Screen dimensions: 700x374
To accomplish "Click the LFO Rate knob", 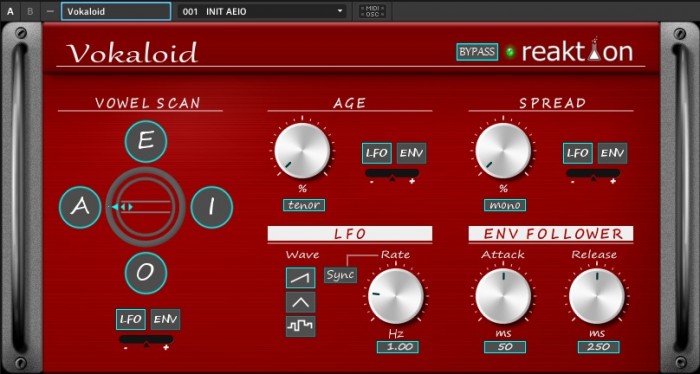I will tap(396, 296).
